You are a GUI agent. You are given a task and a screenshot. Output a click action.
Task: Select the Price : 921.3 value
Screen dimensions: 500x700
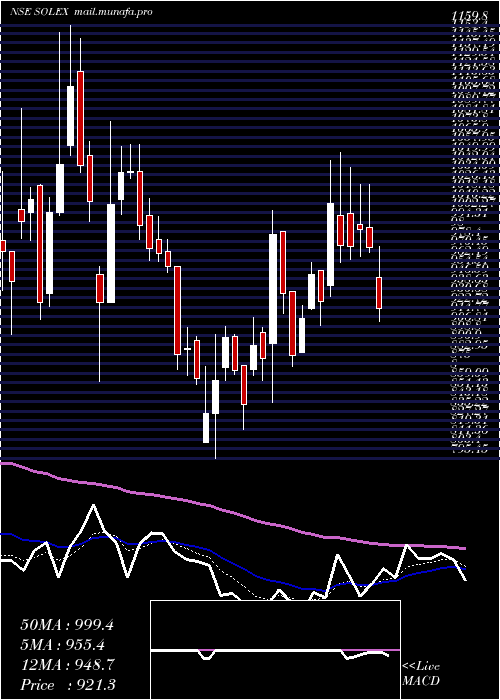(x=69, y=685)
